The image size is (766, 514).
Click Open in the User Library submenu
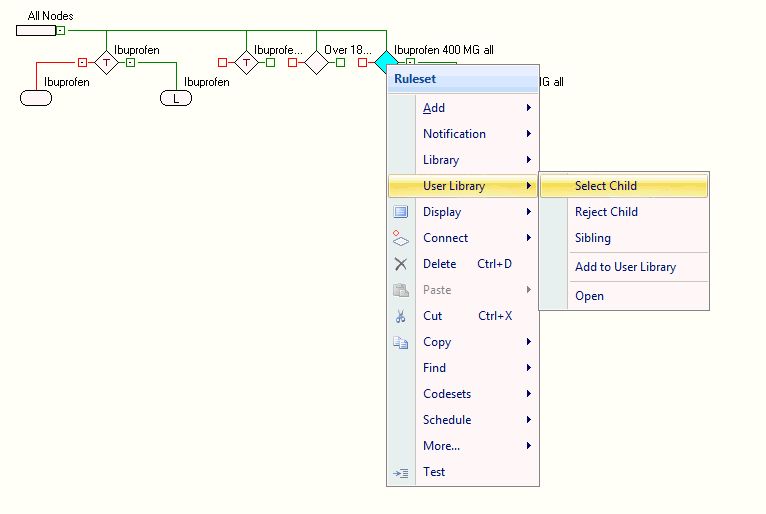tap(589, 296)
